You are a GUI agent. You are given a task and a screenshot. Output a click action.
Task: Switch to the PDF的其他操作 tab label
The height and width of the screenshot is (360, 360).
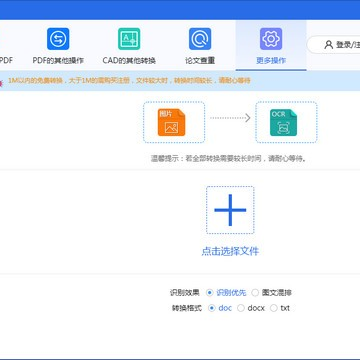pyautogui.click(x=58, y=61)
